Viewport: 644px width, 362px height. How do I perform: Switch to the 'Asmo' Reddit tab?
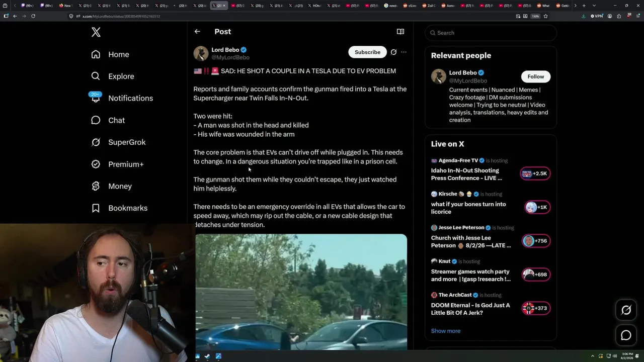tap(448, 6)
